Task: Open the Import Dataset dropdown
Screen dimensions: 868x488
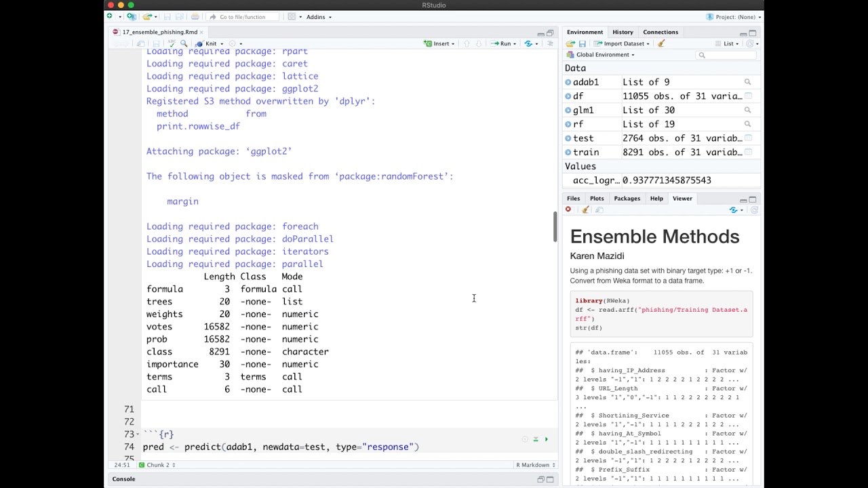Action: click(x=622, y=43)
